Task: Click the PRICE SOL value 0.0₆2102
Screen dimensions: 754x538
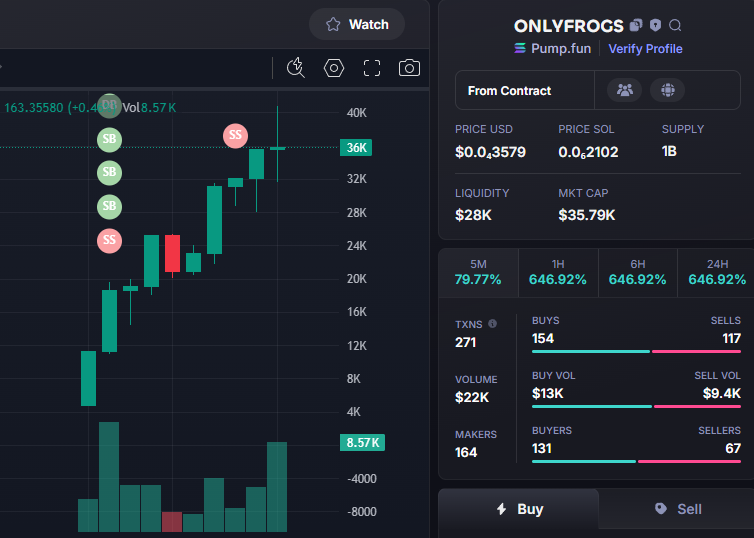Action: point(588,152)
